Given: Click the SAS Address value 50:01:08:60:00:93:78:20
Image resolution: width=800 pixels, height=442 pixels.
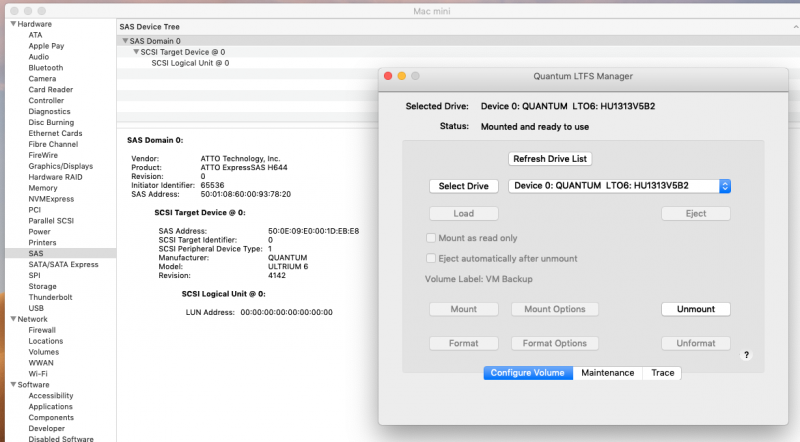Looking at the screenshot, I should point(245,194).
